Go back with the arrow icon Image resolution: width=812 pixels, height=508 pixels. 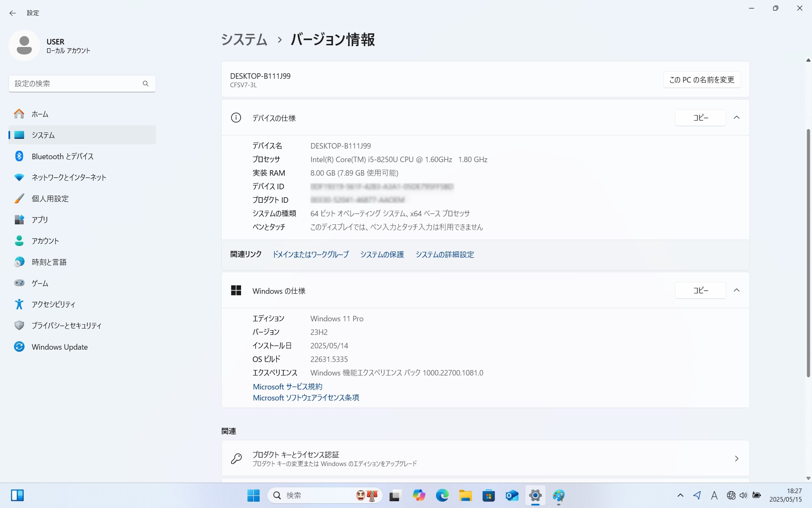(x=13, y=13)
